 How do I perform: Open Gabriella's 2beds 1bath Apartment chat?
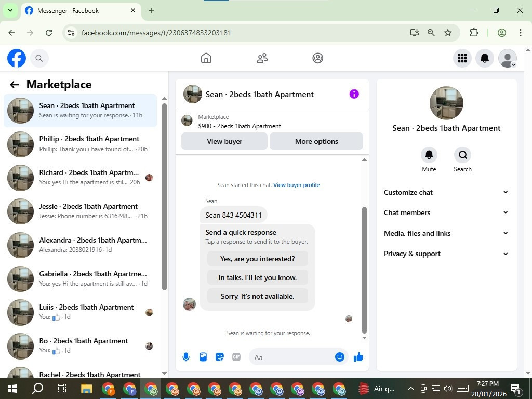coord(81,278)
